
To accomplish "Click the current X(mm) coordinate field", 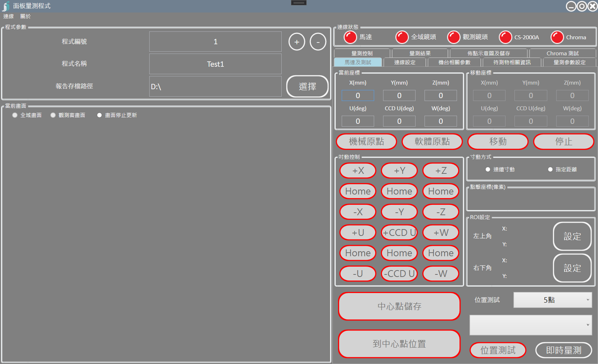I will [358, 96].
